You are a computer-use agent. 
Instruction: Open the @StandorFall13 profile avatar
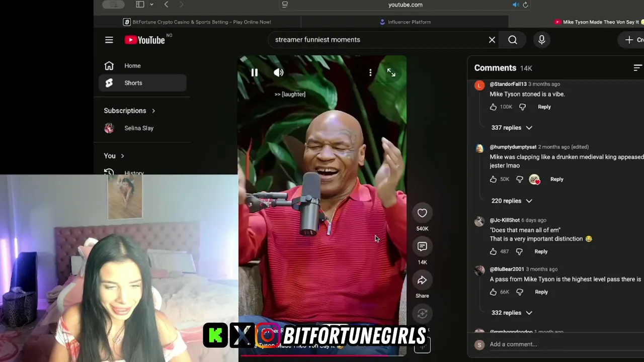coord(479,85)
